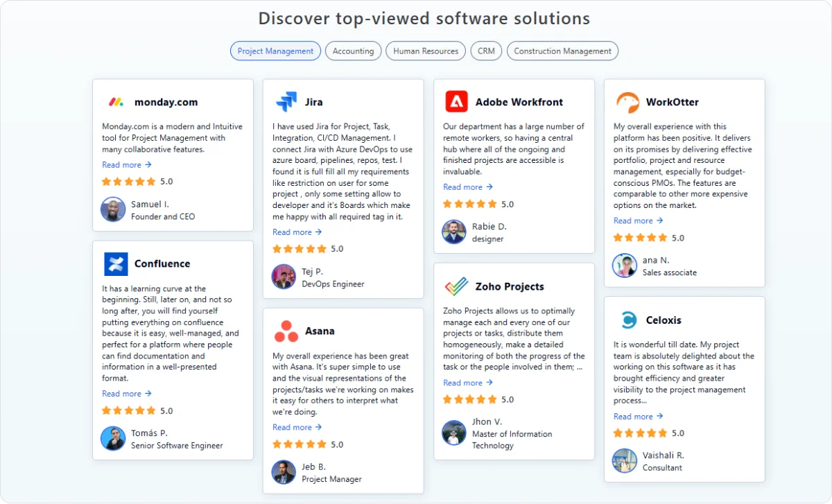Open Read more on the Confluence card
This screenshot has height=504, width=832.
tap(127, 394)
